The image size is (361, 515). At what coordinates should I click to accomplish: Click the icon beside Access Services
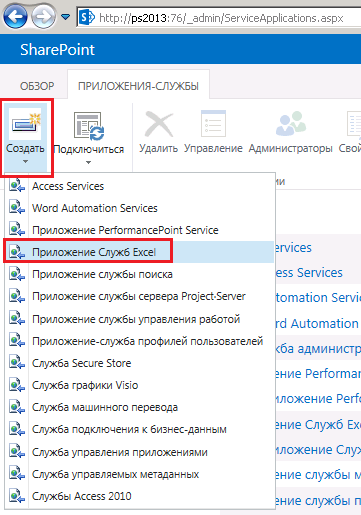[x=17, y=186]
